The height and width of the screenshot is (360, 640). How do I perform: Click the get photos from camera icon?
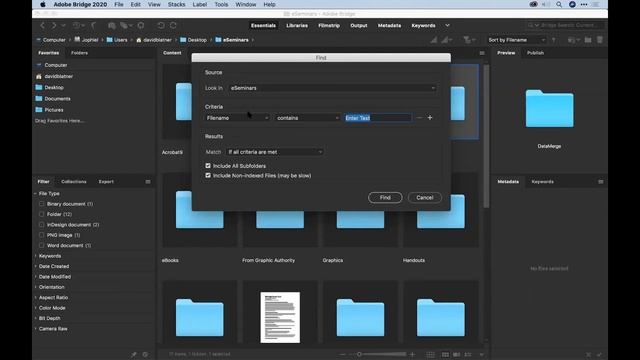(x=111, y=25)
